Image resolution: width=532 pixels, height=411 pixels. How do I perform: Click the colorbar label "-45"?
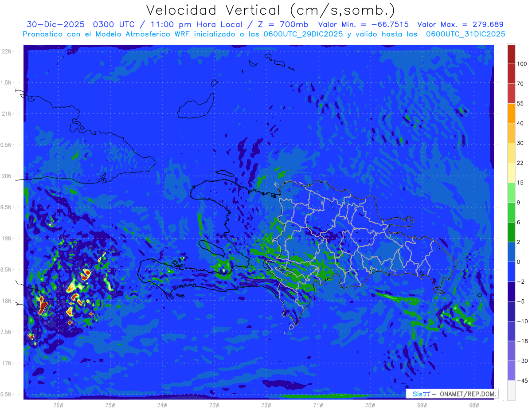click(522, 381)
